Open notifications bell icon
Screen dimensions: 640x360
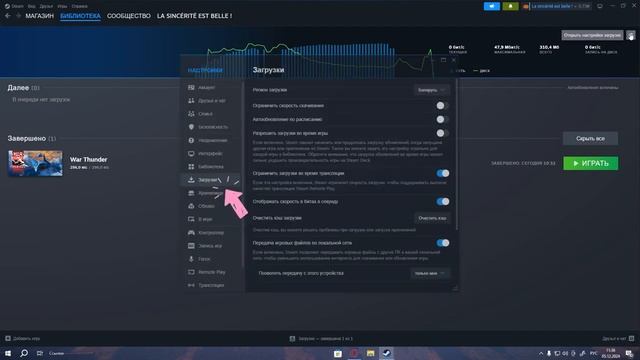[510, 6]
